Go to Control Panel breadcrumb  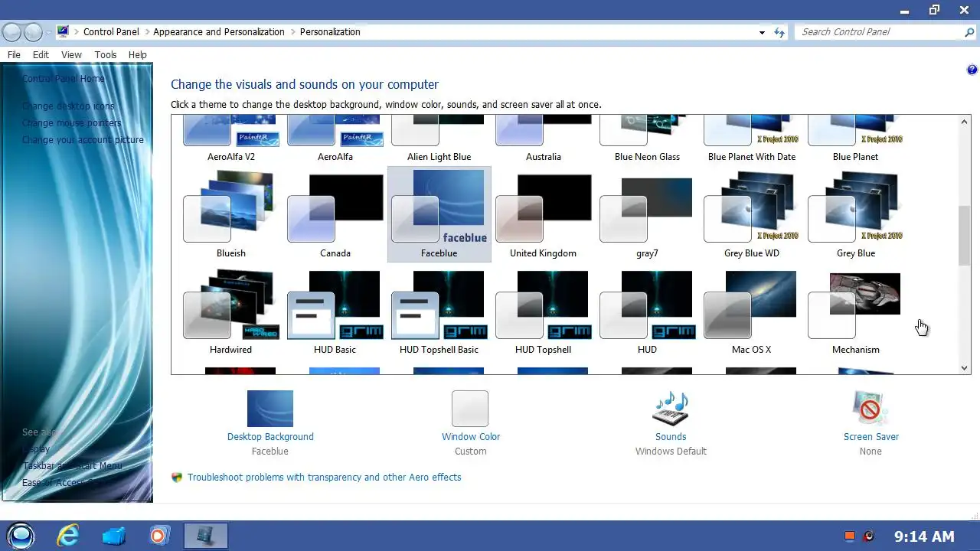(111, 32)
